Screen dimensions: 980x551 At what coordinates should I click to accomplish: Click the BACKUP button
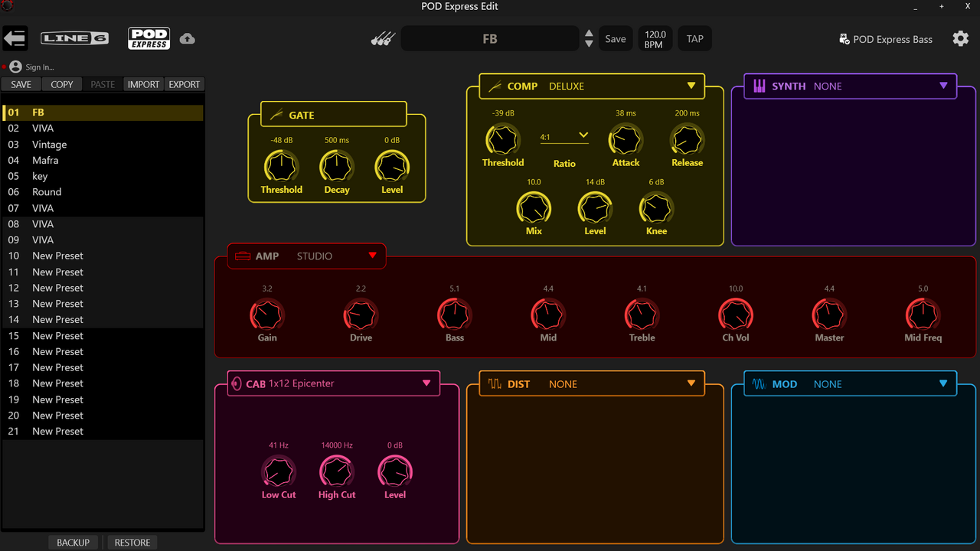[x=73, y=543]
